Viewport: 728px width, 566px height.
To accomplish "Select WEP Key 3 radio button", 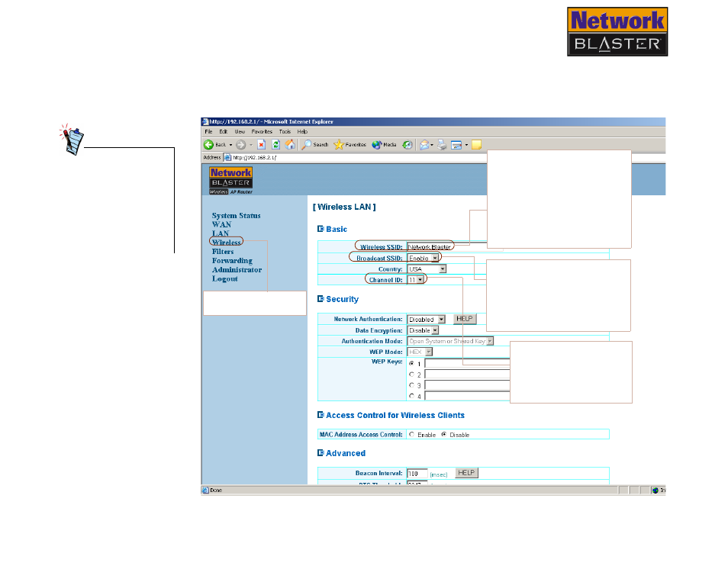I will point(411,385).
